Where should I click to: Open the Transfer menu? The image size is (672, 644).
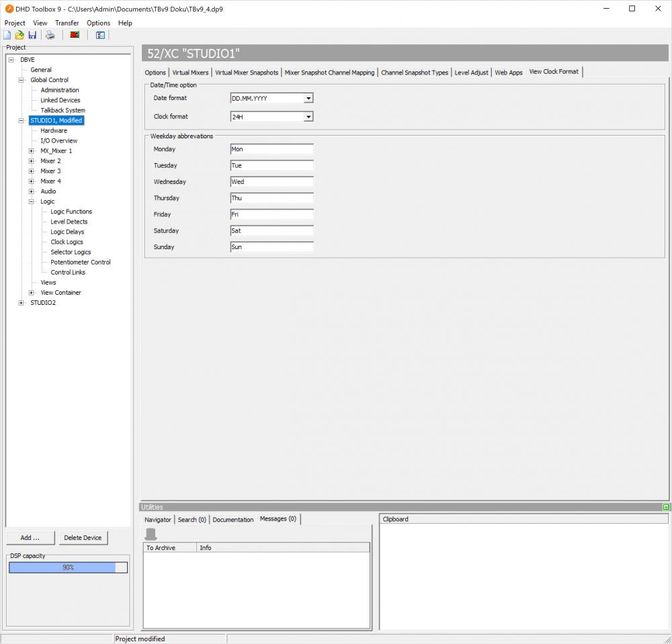67,23
